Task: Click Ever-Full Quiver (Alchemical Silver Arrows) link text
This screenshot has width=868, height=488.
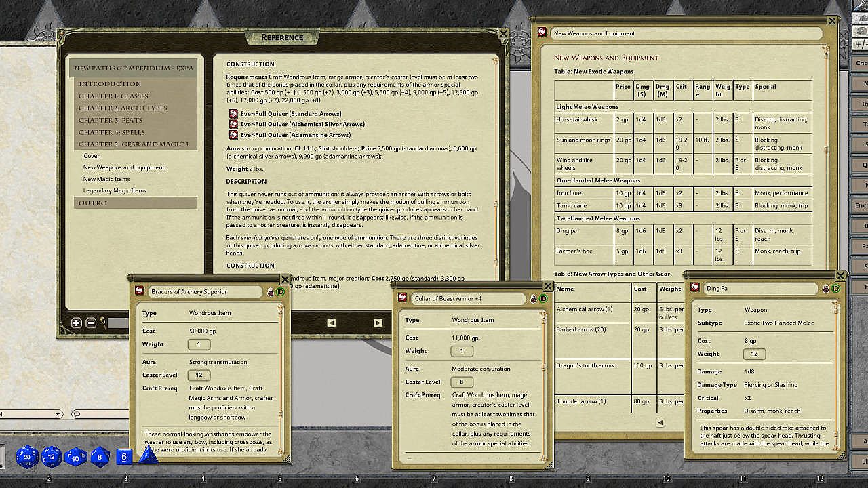Action: tap(302, 124)
